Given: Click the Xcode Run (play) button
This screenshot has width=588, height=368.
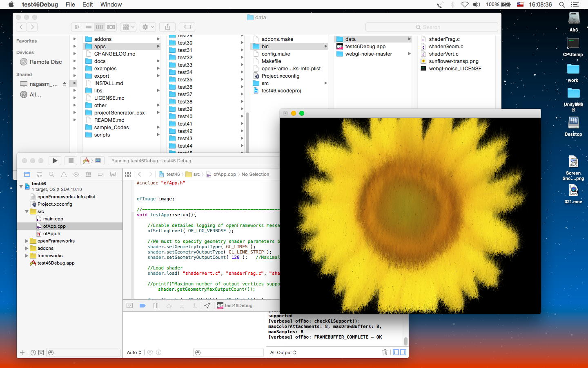Looking at the screenshot, I should 55,161.
